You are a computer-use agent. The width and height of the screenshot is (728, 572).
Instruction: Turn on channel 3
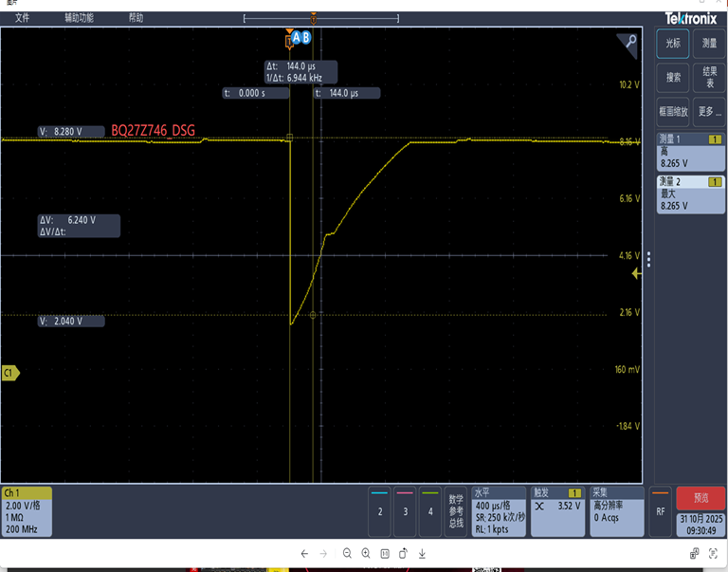405,511
